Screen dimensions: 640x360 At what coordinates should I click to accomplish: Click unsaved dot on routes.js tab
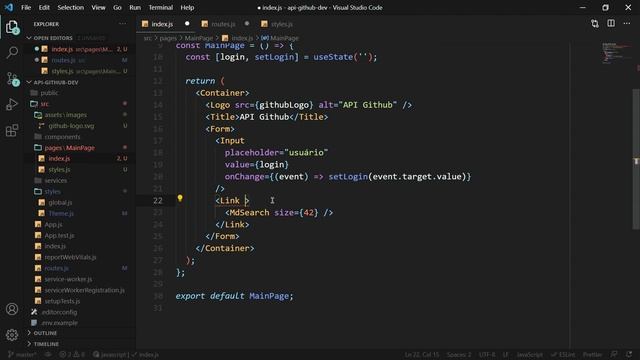point(247,24)
